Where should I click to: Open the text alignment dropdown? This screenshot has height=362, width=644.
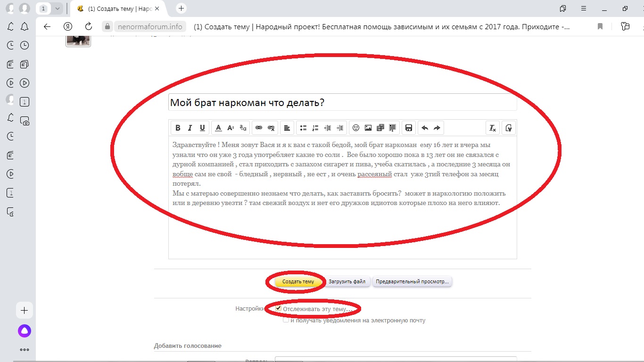[x=287, y=128]
